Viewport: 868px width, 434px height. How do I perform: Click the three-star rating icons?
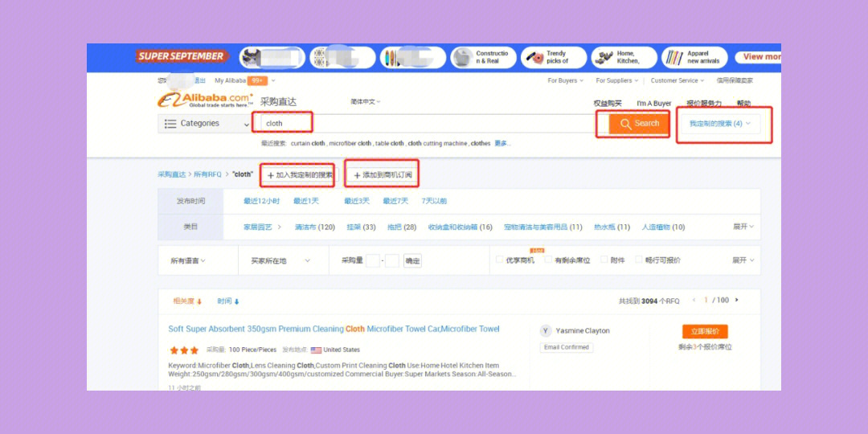(184, 350)
